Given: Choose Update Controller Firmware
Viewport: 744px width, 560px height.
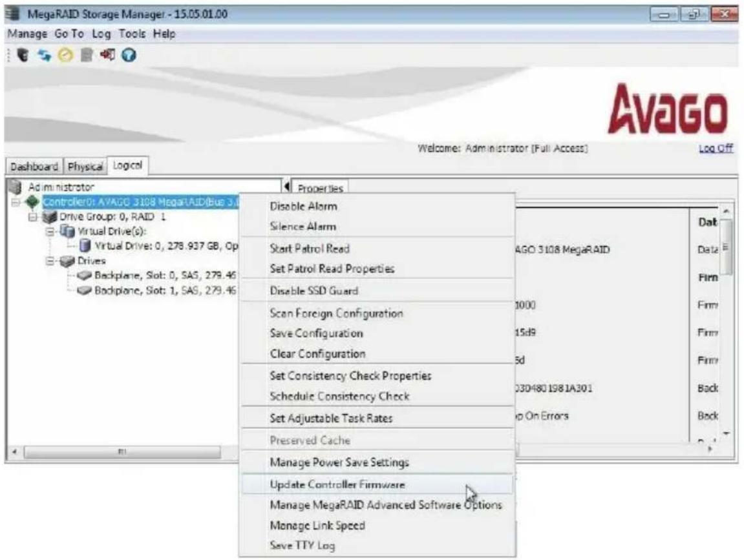Looking at the screenshot, I should (x=377, y=484).
